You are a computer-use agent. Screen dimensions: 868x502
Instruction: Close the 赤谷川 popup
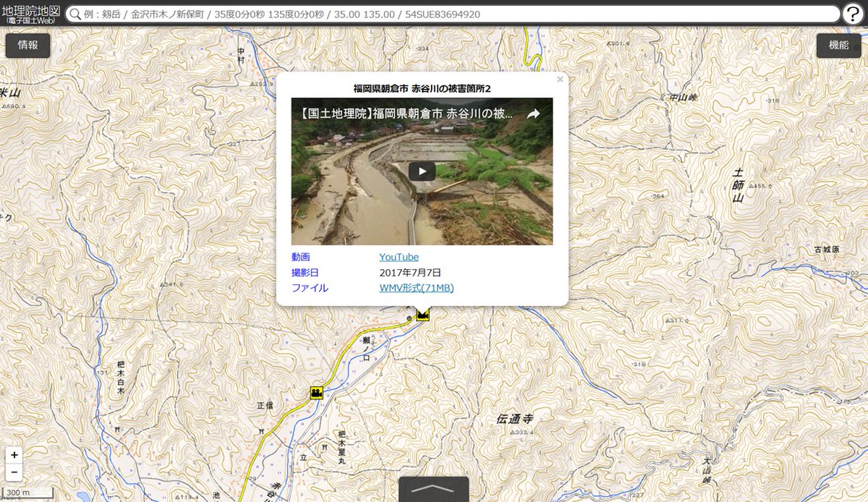(560, 80)
